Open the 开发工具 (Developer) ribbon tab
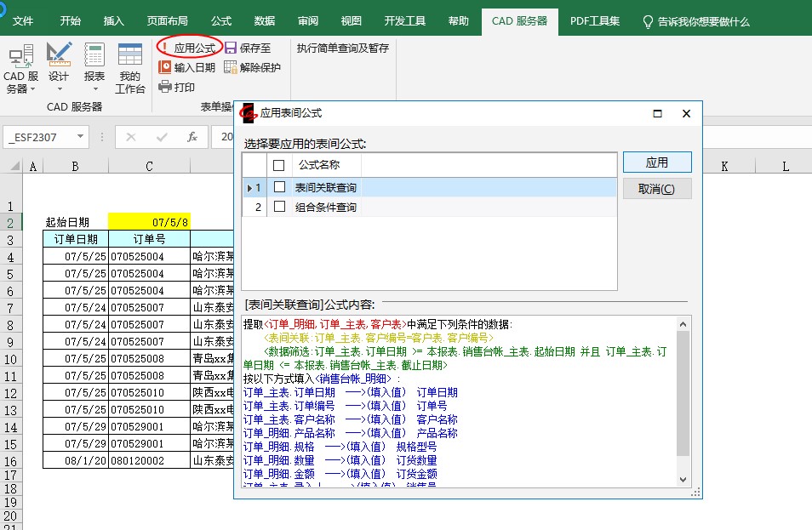Screen dimensions: 812x530 coord(405,21)
